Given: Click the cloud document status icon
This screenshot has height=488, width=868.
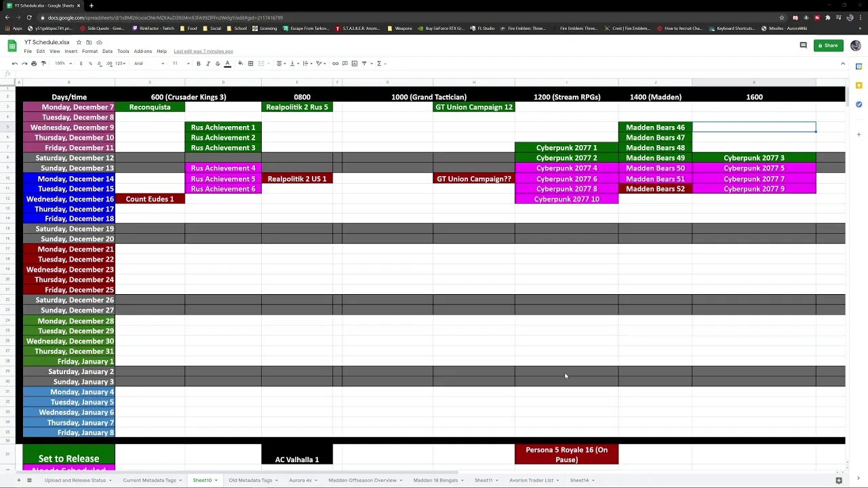Looking at the screenshot, I should [x=99, y=42].
